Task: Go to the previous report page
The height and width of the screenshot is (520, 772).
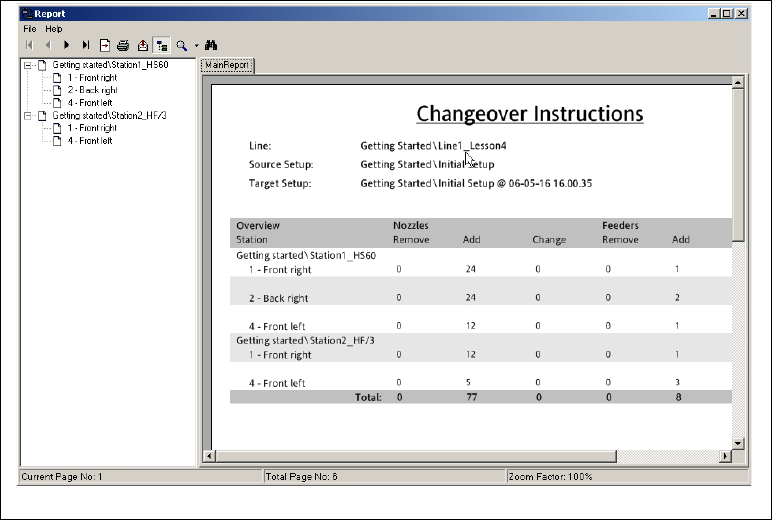Action: [47, 45]
